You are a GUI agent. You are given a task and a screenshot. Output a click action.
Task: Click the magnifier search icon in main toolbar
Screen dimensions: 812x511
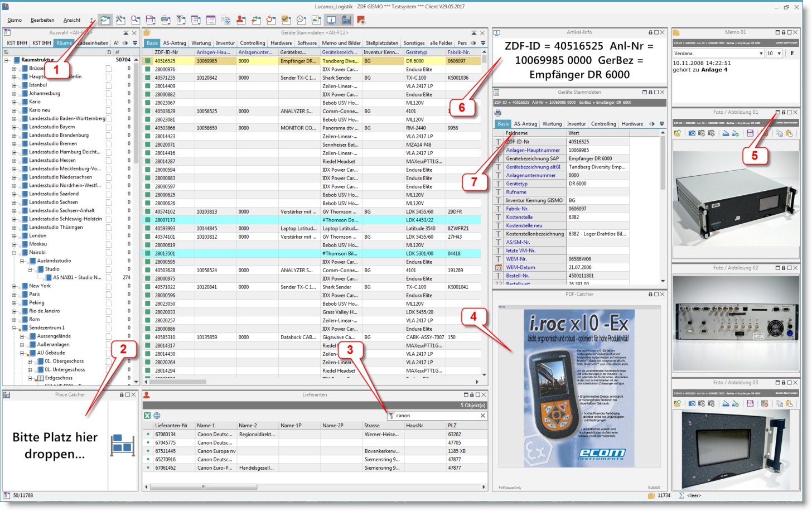point(136,20)
